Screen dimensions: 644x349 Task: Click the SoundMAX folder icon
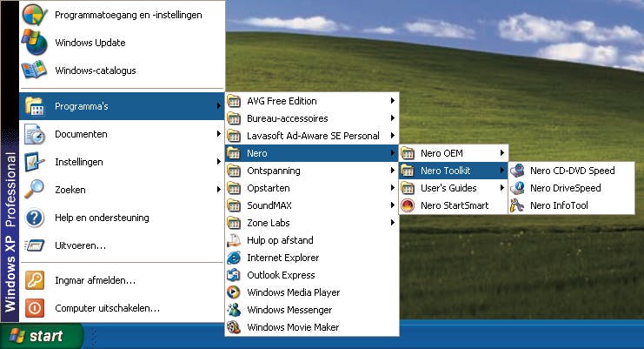coord(234,205)
